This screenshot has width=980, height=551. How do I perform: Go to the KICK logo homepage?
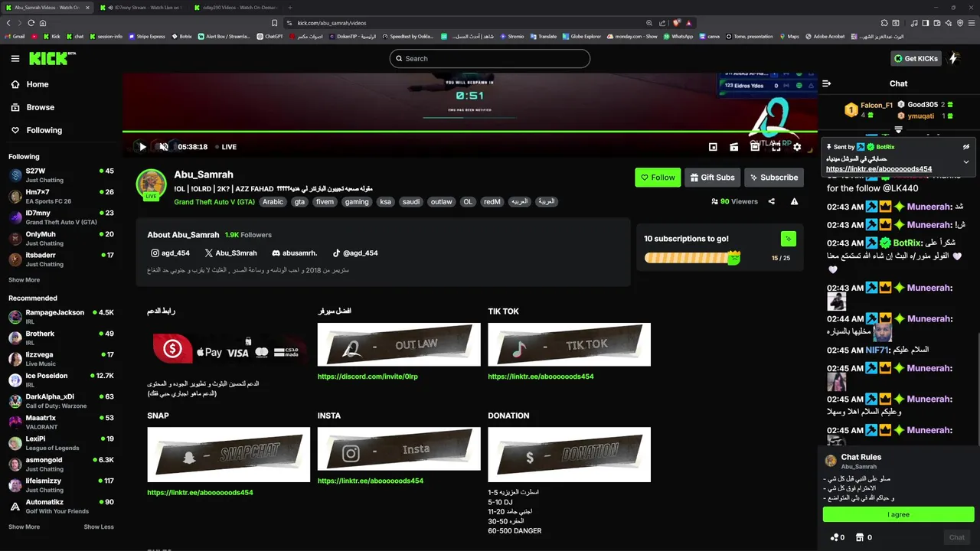(52, 58)
